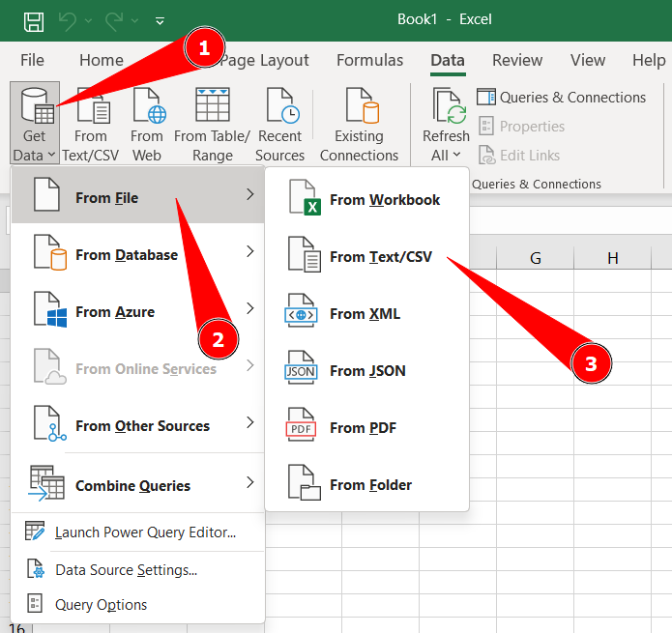Image resolution: width=672 pixels, height=633 pixels.
Task: Click From Web ribbon button
Action: [x=147, y=125]
